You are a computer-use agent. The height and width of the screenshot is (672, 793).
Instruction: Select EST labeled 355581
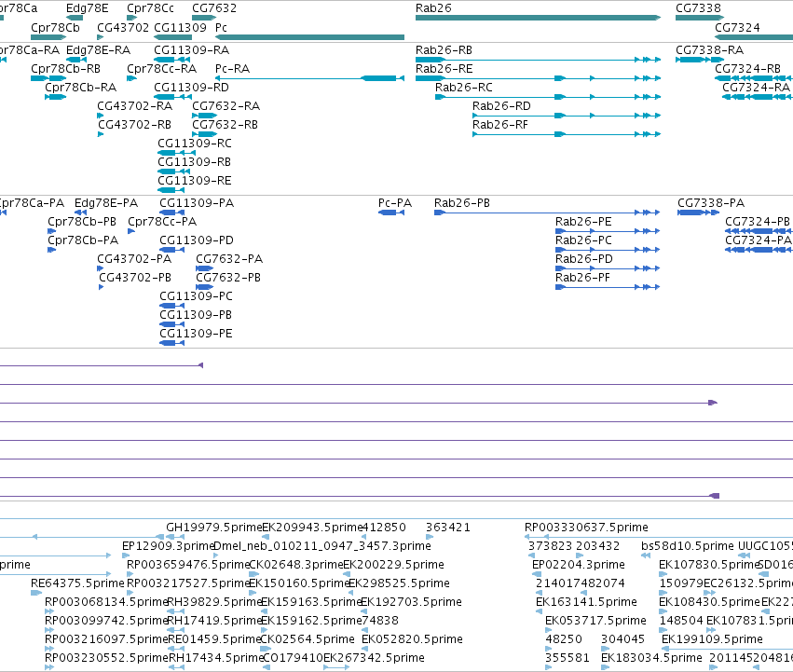[567, 659]
